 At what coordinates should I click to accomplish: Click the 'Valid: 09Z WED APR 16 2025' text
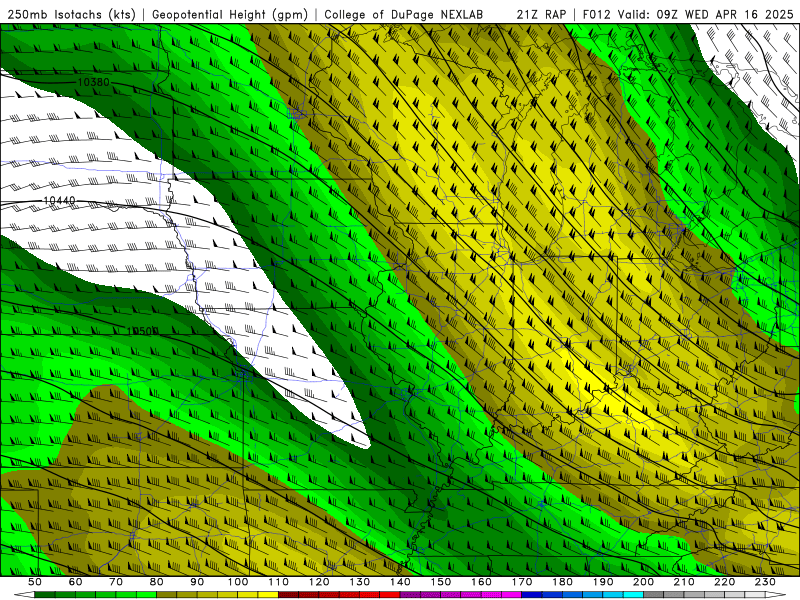pyautogui.click(x=706, y=14)
